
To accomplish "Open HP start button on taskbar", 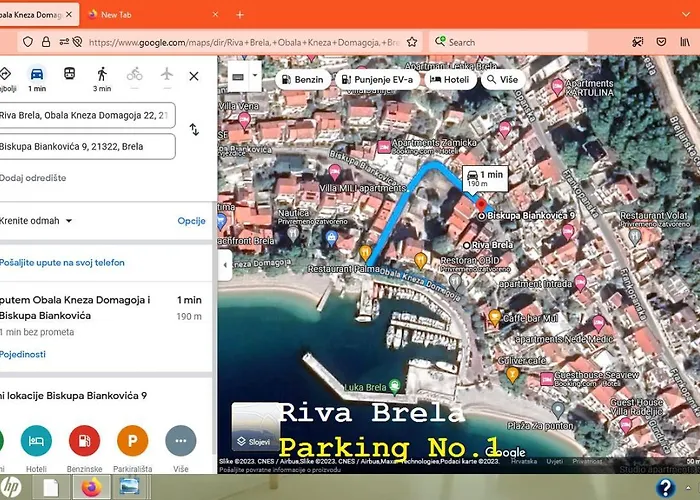I will tap(10, 487).
